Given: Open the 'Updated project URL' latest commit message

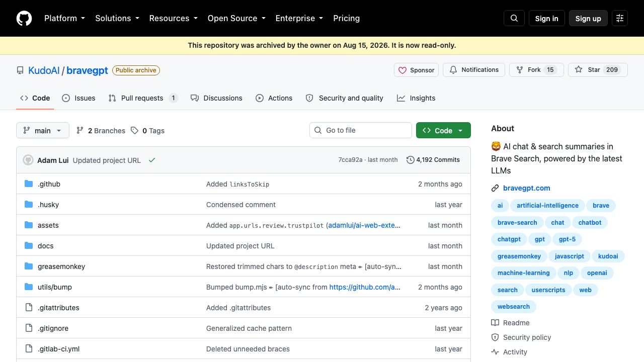Looking at the screenshot, I should click(x=107, y=160).
